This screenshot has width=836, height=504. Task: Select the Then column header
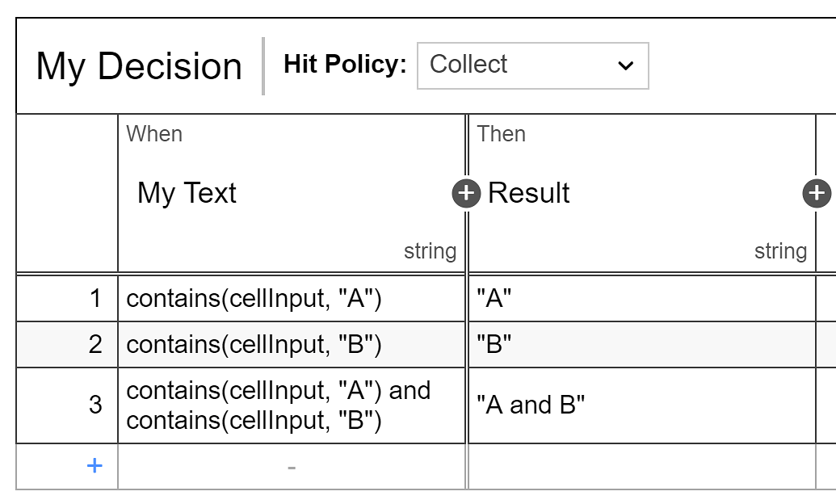[502, 134]
